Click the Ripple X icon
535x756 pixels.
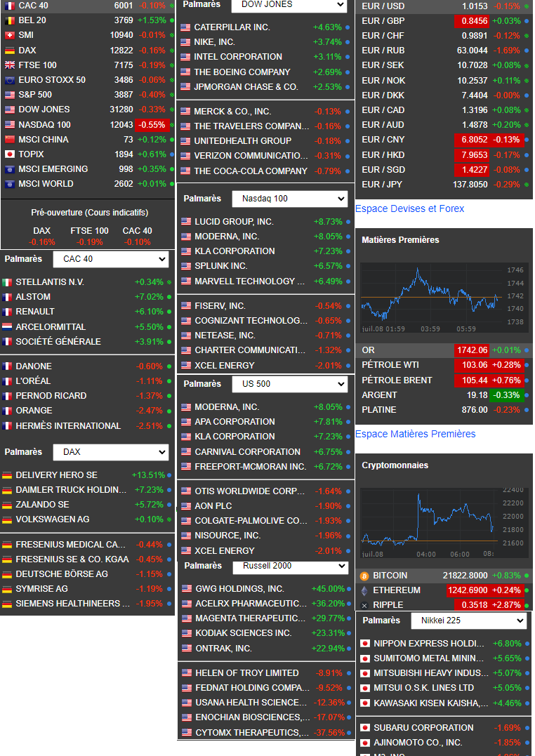(x=364, y=606)
